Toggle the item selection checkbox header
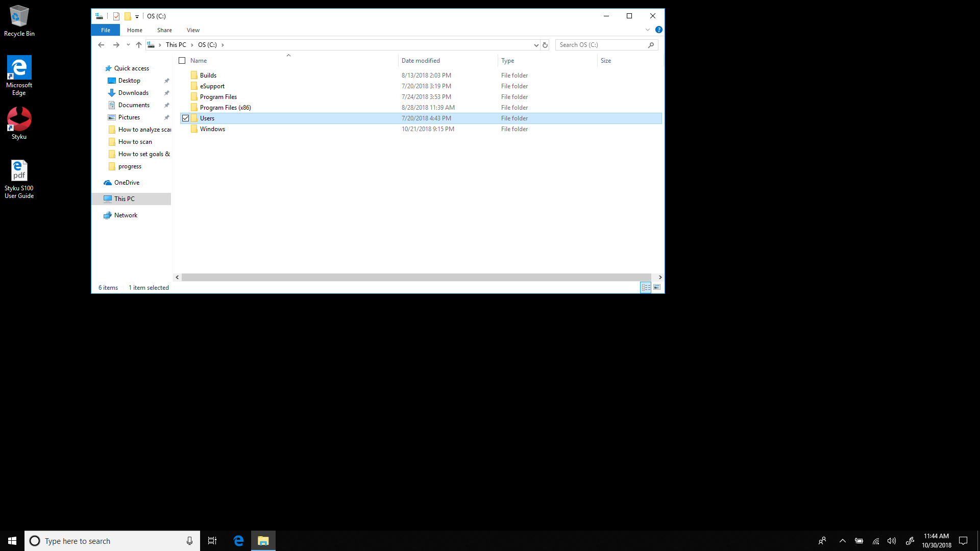 182,61
